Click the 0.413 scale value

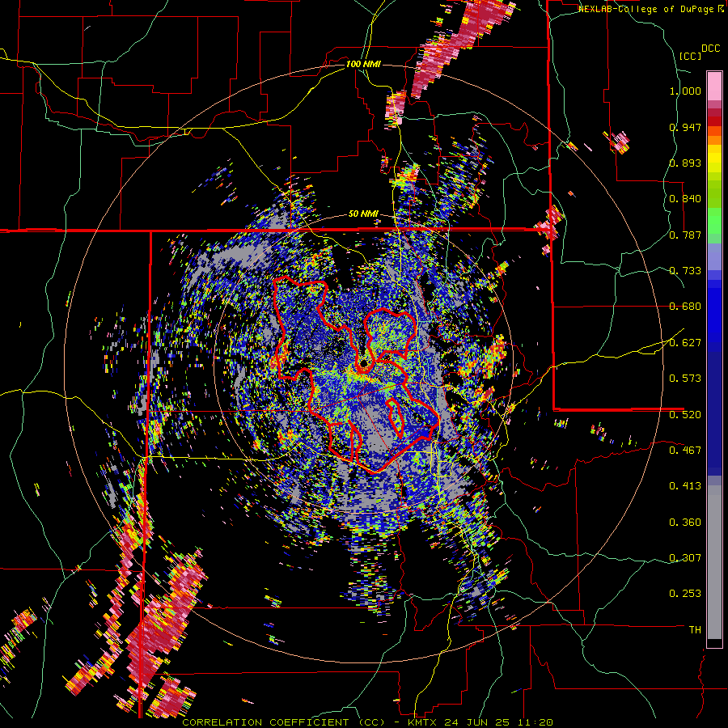point(685,486)
